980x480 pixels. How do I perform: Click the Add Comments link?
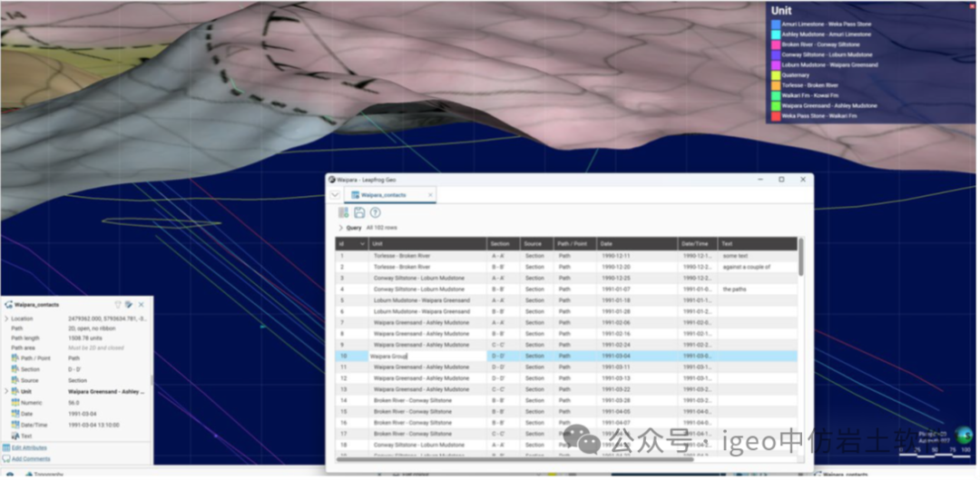[x=31, y=458]
